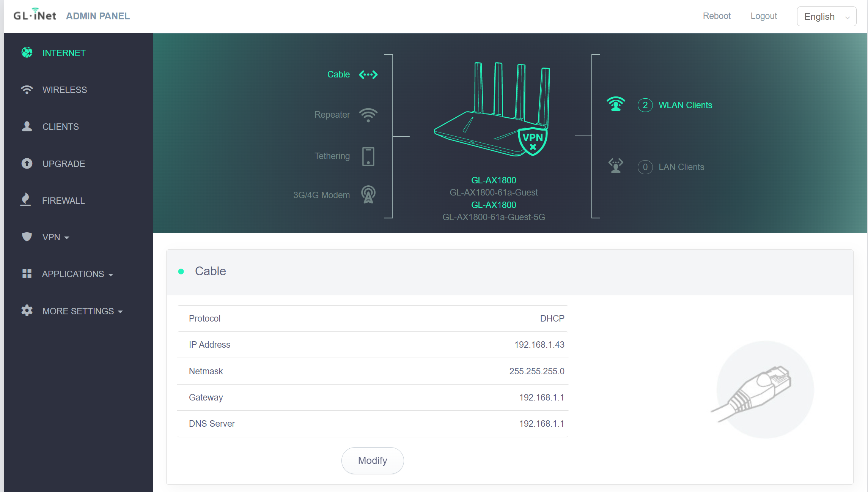Viewport: 868px width, 492px height.
Task: Click the 3G/4G Modem antenna icon
Action: [x=368, y=194]
